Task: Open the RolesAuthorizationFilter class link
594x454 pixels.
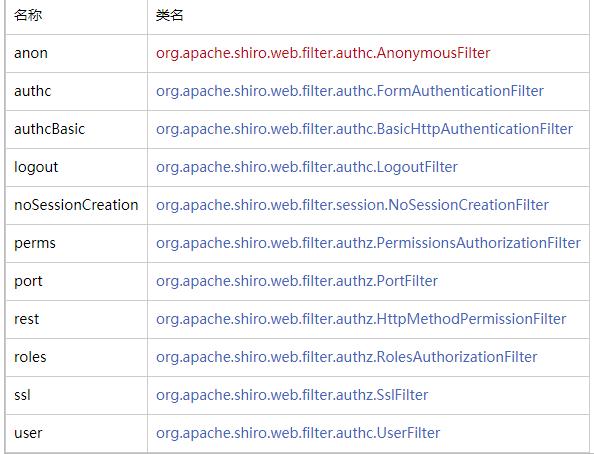Action: click(347, 357)
